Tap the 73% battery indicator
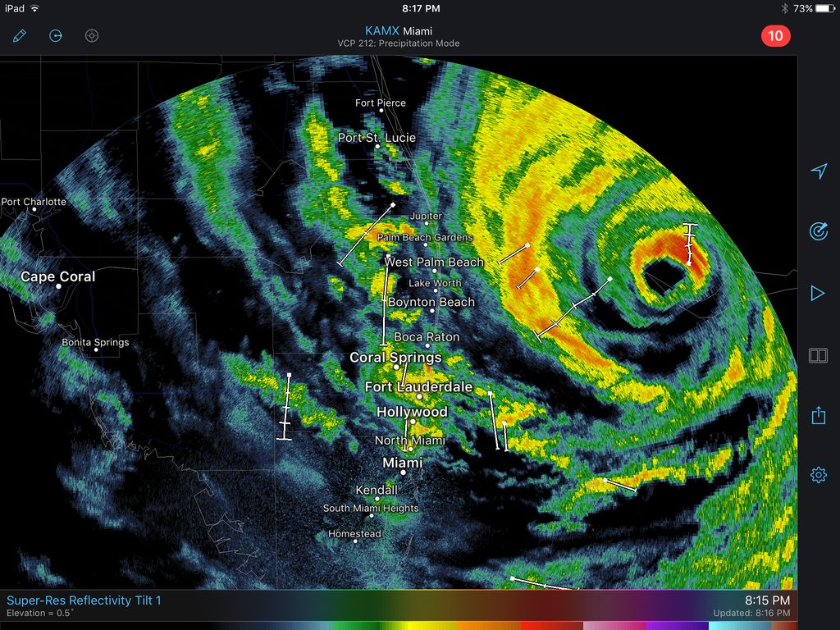The height and width of the screenshot is (630, 840). tap(814, 8)
